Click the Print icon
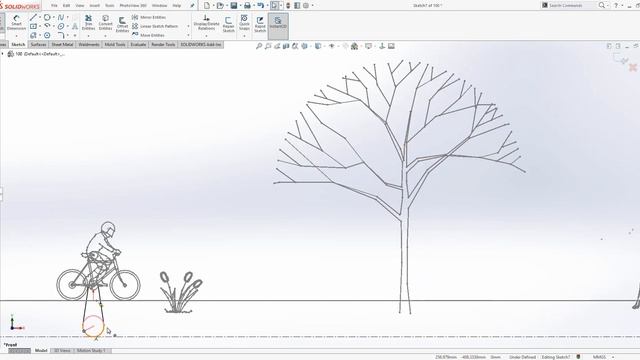 click(x=247, y=5)
